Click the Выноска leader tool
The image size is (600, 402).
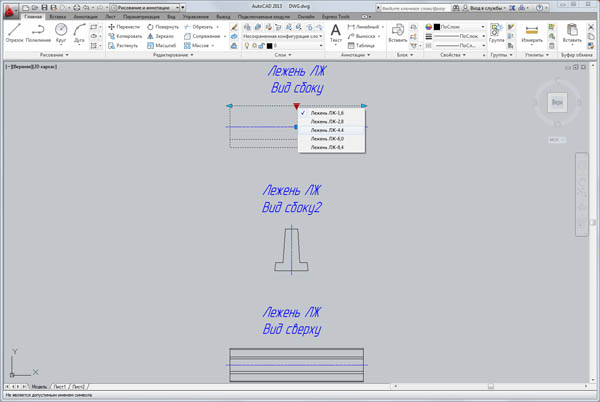tap(362, 36)
